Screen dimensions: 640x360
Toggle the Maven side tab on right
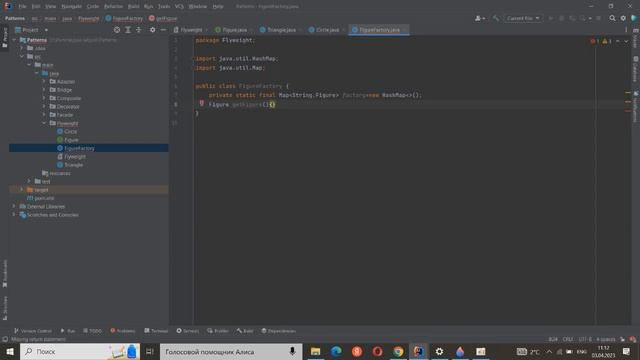pos(636,38)
